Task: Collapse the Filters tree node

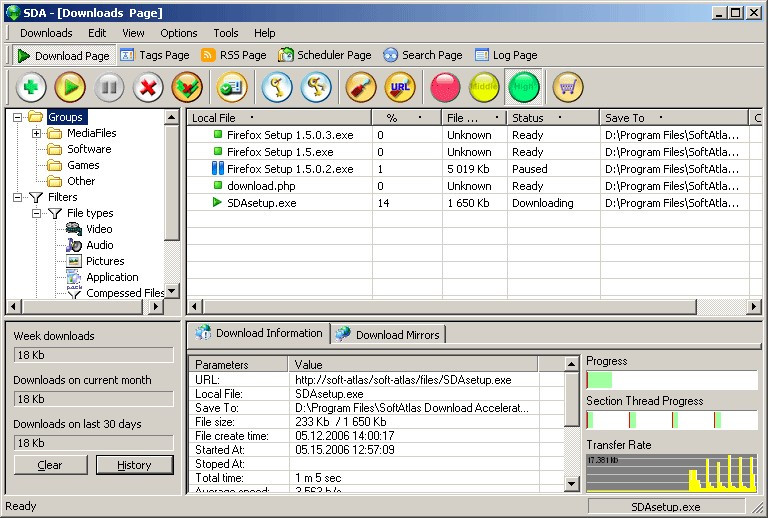Action: [x=18, y=197]
